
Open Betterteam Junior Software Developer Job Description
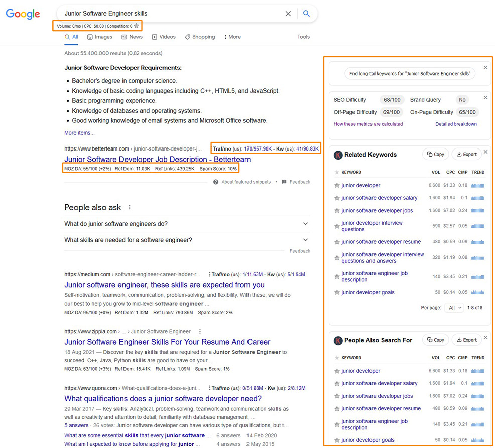click(x=158, y=159)
